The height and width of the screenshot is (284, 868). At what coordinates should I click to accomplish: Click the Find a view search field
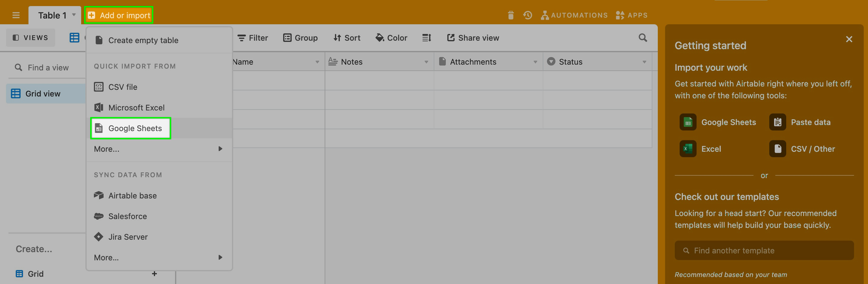point(48,67)
